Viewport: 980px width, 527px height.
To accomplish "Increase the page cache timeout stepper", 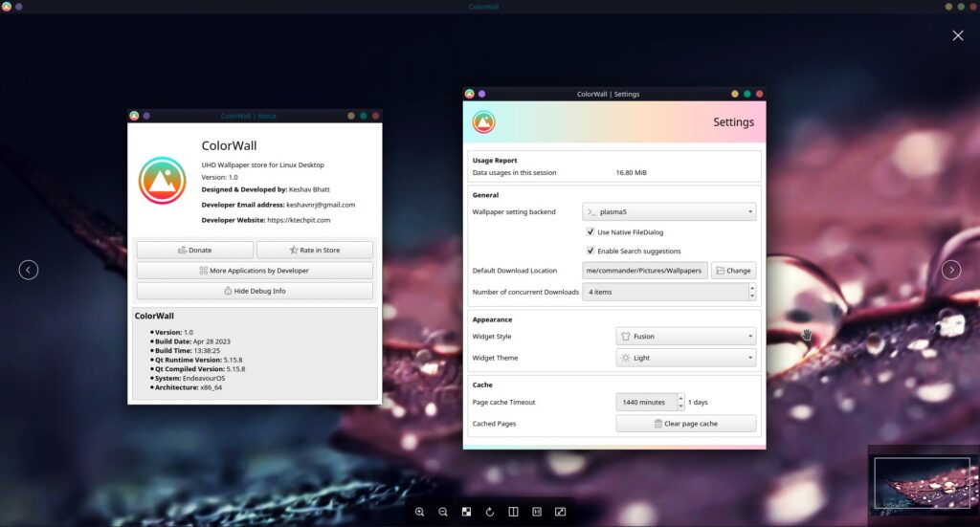I will (680, 398).
